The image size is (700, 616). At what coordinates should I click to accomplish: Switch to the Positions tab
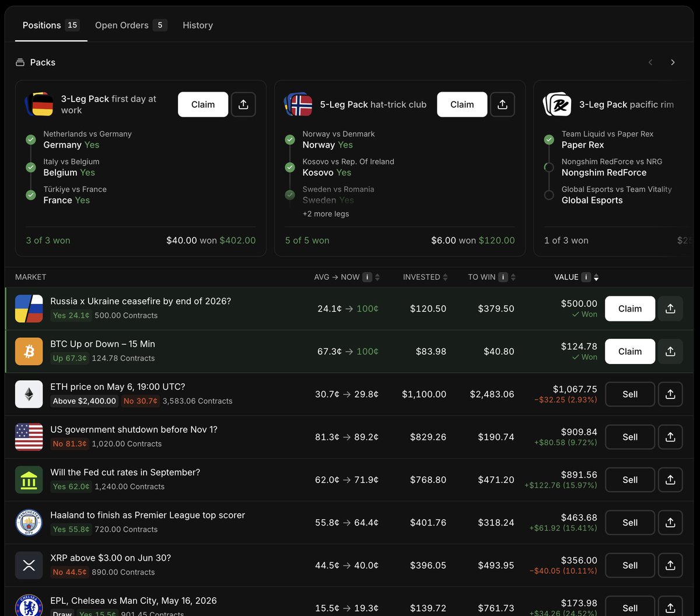pyautogui.click(x=51, y=25)
